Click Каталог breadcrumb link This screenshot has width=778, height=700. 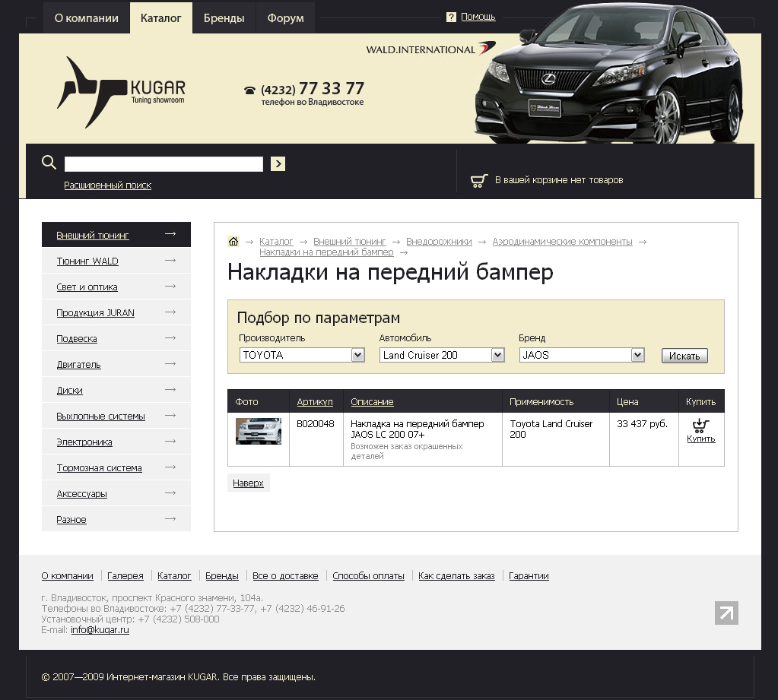click(276, 242)
